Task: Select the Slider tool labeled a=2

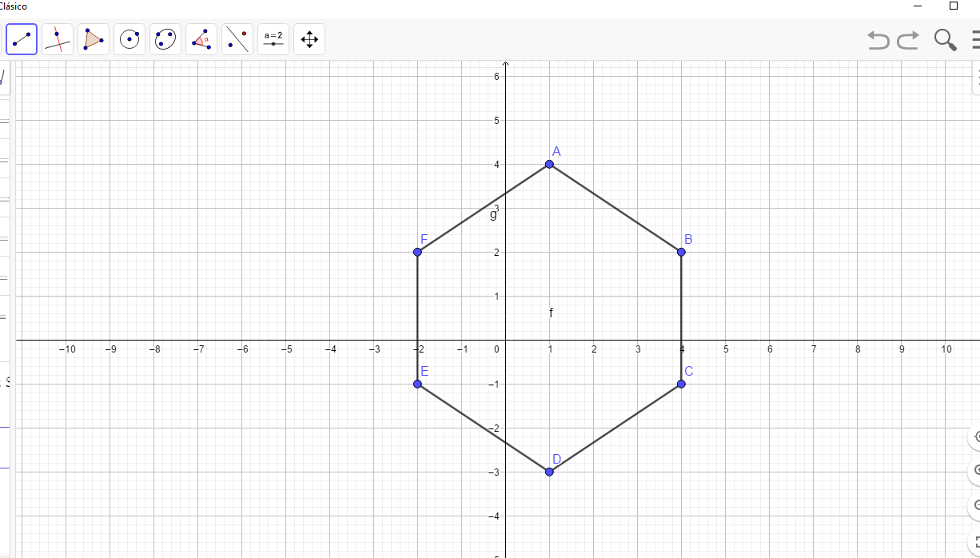Action: pyautogui.click(x=273, y=38)
